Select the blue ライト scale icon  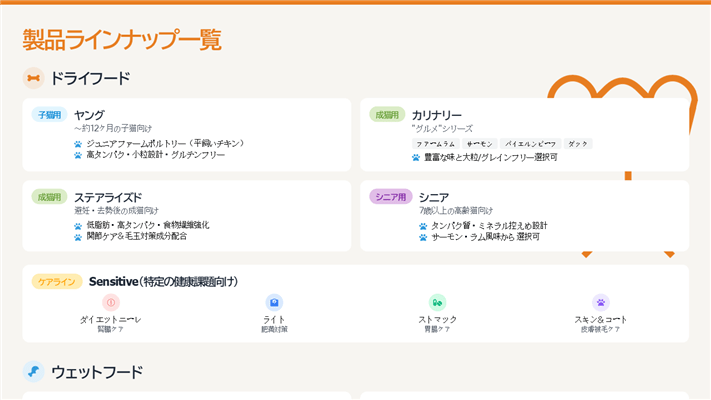274,302
